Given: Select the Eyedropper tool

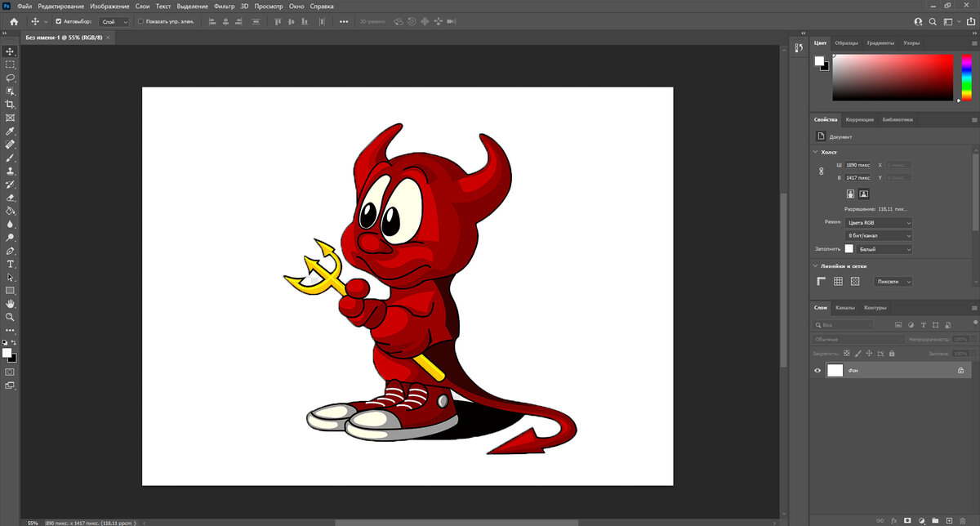Looking at the screenshot, I should pos(10,131).
